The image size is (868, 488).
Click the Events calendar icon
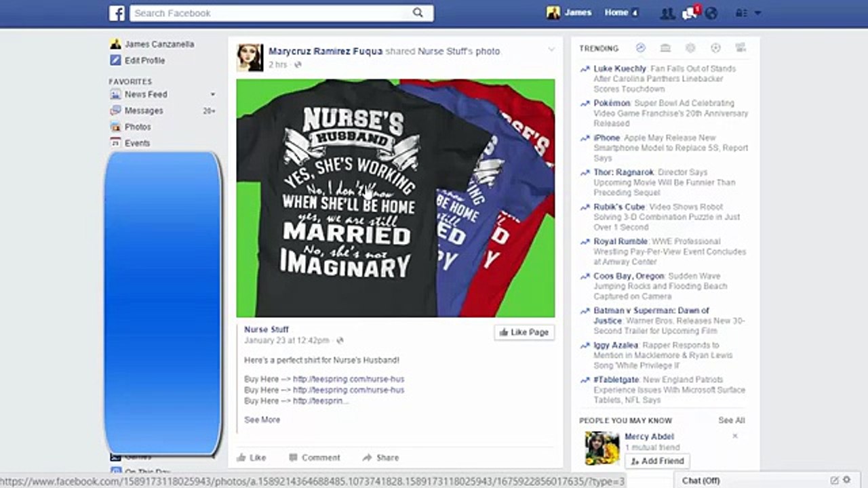pos(115,143)
